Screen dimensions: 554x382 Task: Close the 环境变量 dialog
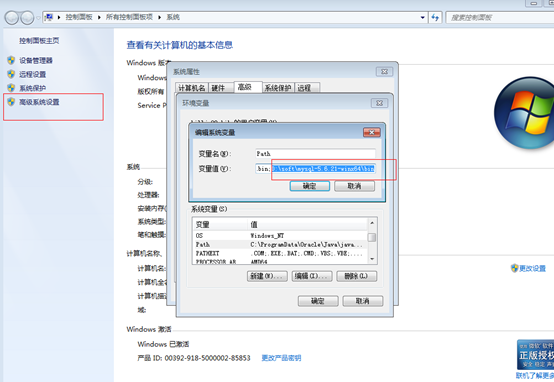coord(379,103)
